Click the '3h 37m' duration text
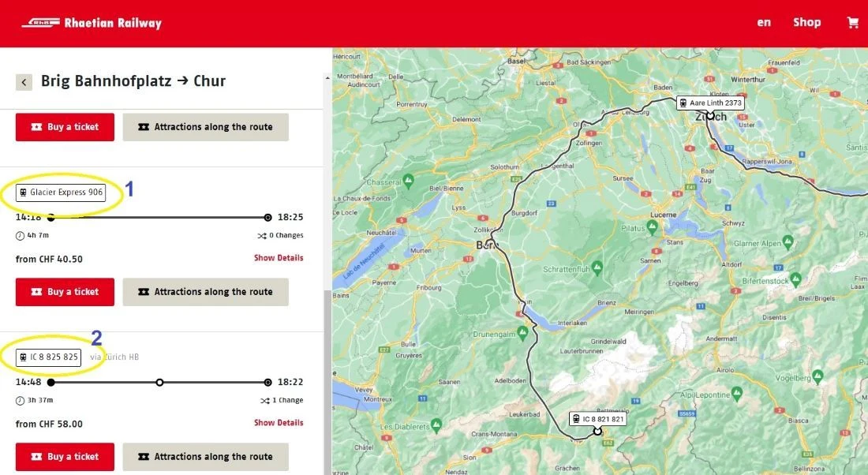 coord(40,400)
